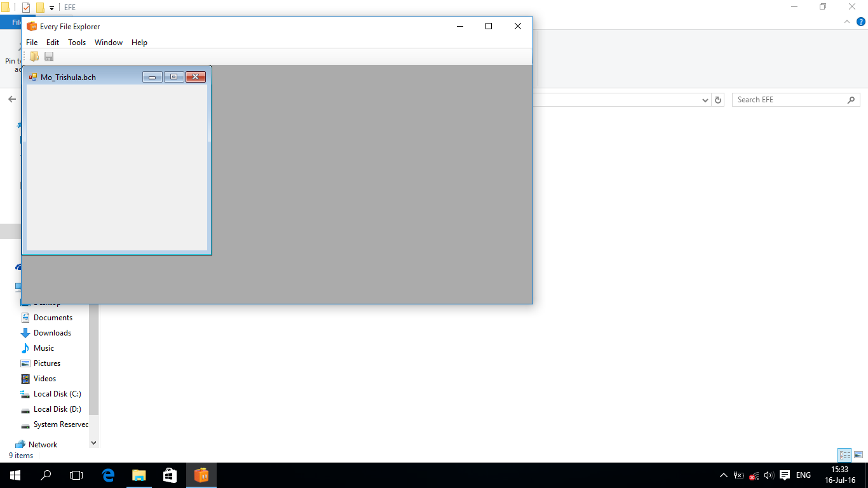Minimize the Mo_Trishula.bch child window
The image size is (868, 488).
click(153, 77)
